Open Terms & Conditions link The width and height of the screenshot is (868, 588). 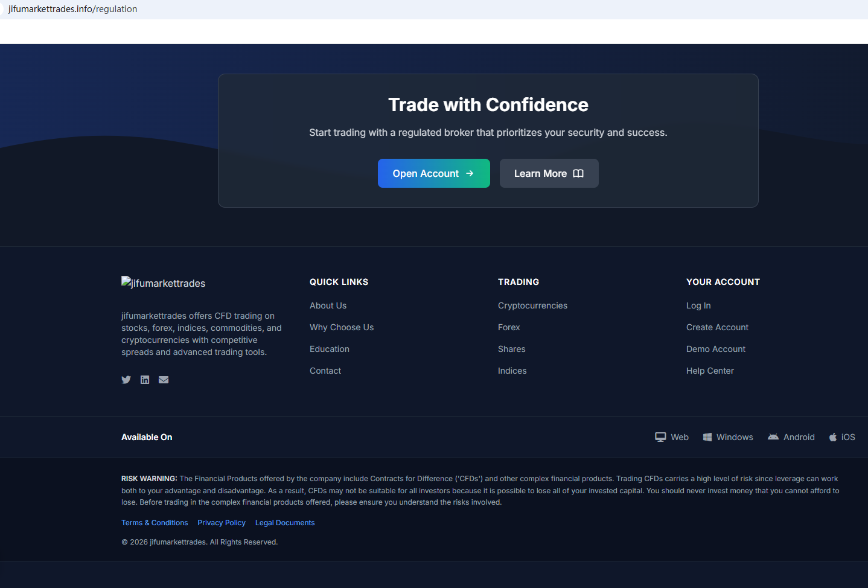pyautogui.click(x=155, y=523)
